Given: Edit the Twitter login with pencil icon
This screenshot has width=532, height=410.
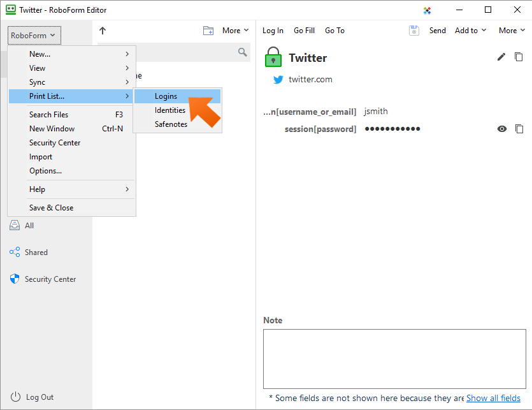Looking at the screenshot, I should [x=501, y=57].
